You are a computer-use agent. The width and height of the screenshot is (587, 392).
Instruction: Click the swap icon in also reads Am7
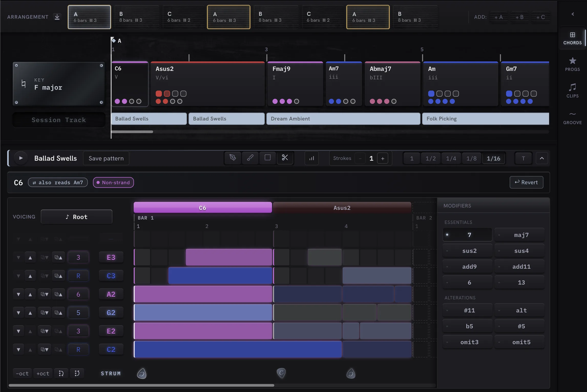click(x=34, y=182)
